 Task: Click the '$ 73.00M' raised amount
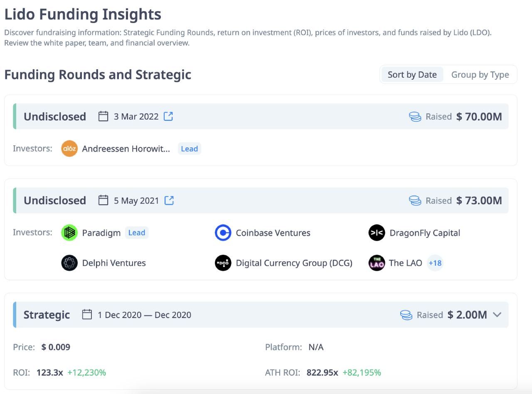(x=479, y=201)
